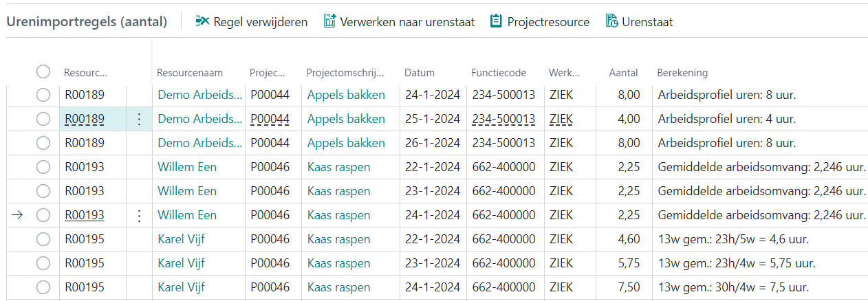Image resolution: width=868 pixels, height=301 pixels.
Task: Click the Urenstaat timesheet icon
Action: click(611, 21)
